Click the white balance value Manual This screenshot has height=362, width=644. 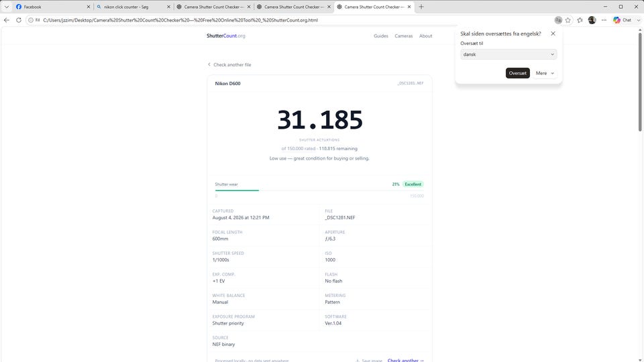coord(220,302)
